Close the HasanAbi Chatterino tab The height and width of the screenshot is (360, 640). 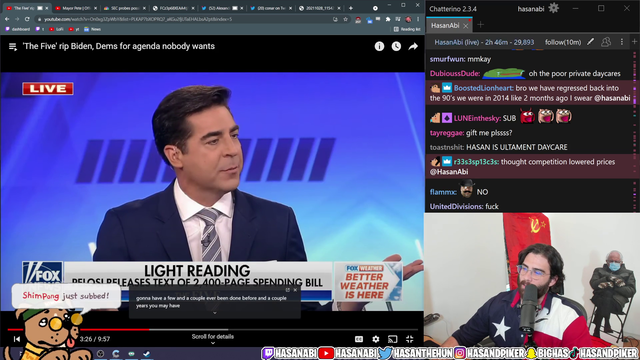pyautogui.click(x=466, y=26)
